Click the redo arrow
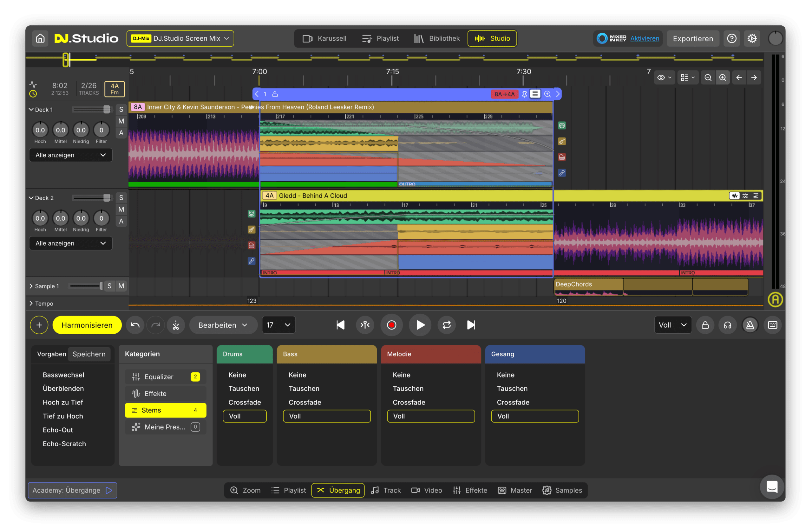The height and width of the screenshot is (527, 812). click(x=155, y=325)
